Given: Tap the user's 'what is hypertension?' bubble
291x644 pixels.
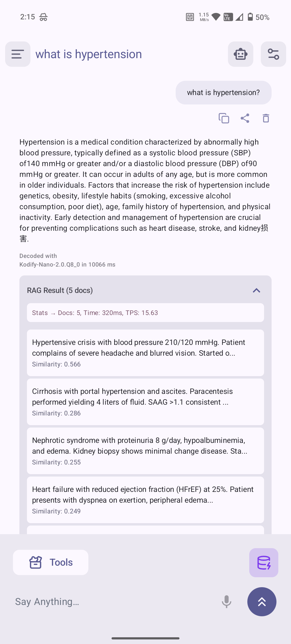Looking at the screenshot, I should [x=223, y=92].
